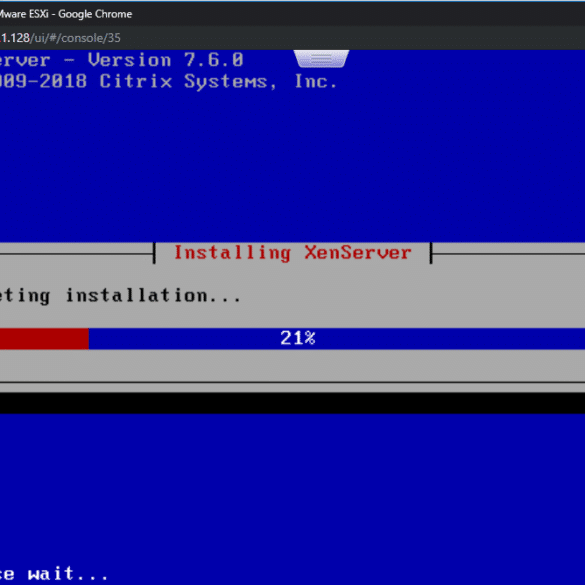Image resolution: width=585 pixels, height=585 pixels.
Task: Click the 'Citrix Systems, Inc.' copyright line
Action: coord(219,82)
